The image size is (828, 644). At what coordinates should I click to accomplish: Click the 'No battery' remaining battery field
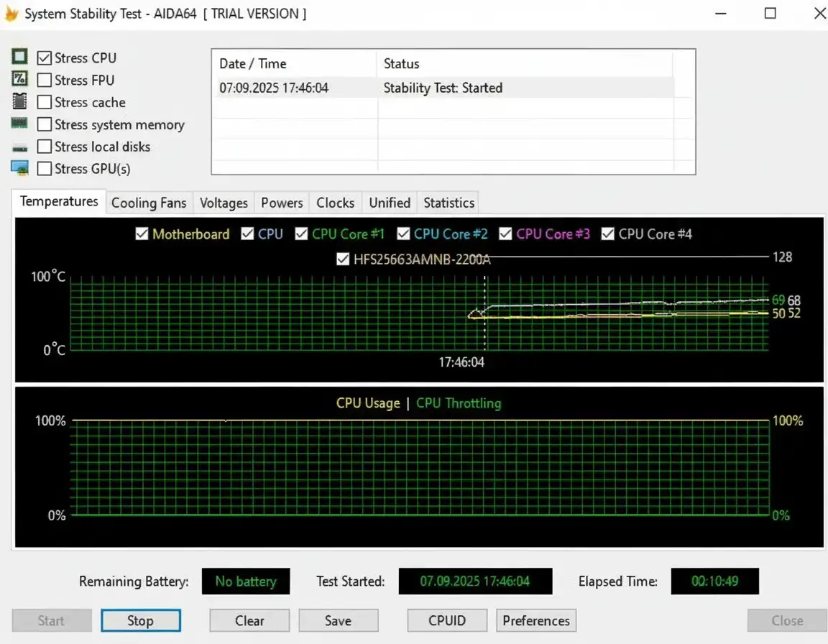(x=246, y=581)
